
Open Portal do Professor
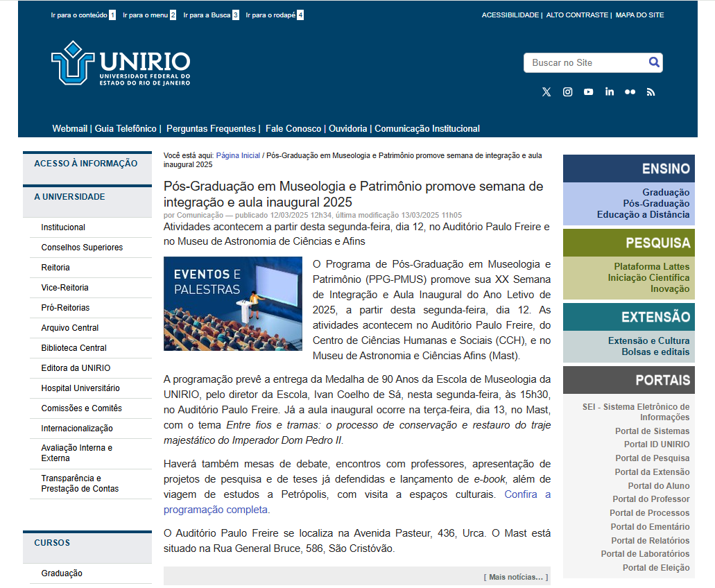651,499
